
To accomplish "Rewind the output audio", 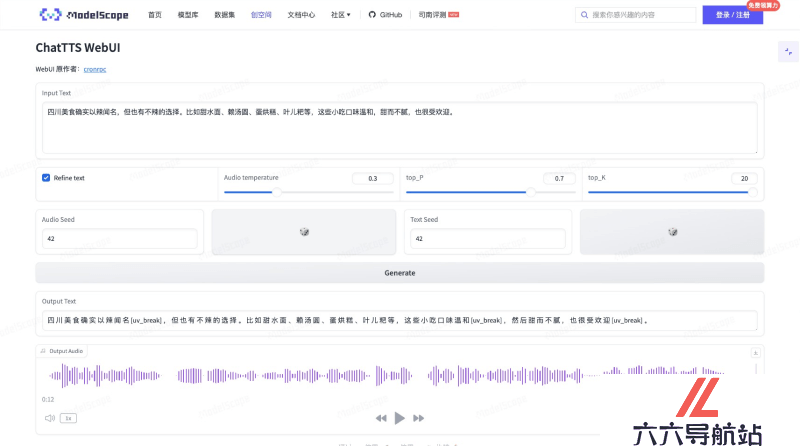I will [x=381, y=418].
